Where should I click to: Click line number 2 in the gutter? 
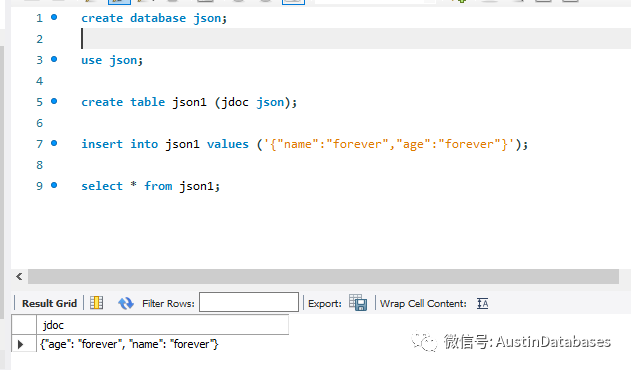tap(39, 39)
